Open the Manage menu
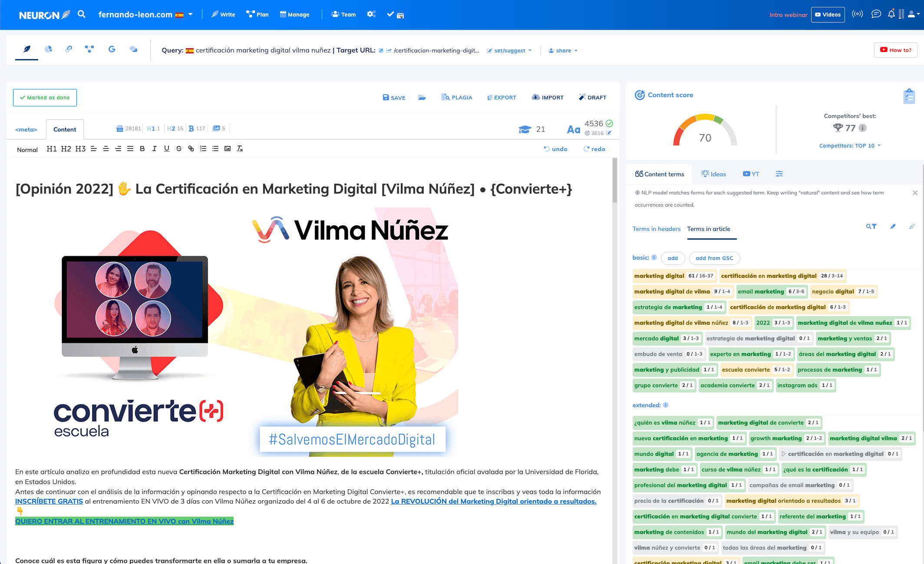The height and width of the screenshot is (564, 924). [x=294, y=14]
